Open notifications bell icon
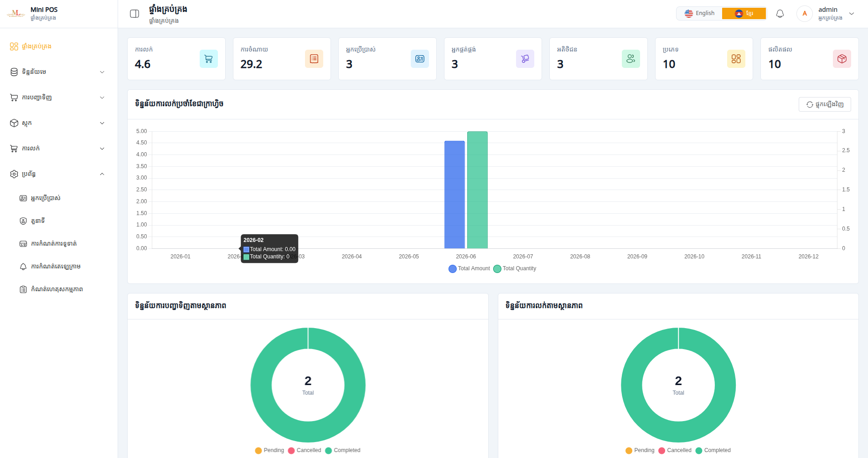The height and width of the screenshot is (458, 868). pyautogui.click(x=780, y=14)
